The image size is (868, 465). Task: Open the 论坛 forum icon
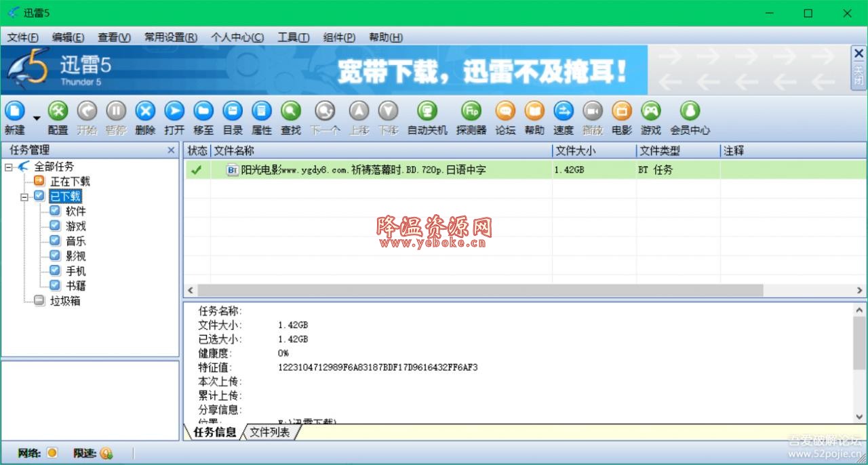pyautogui.click(x=505, y=110)
